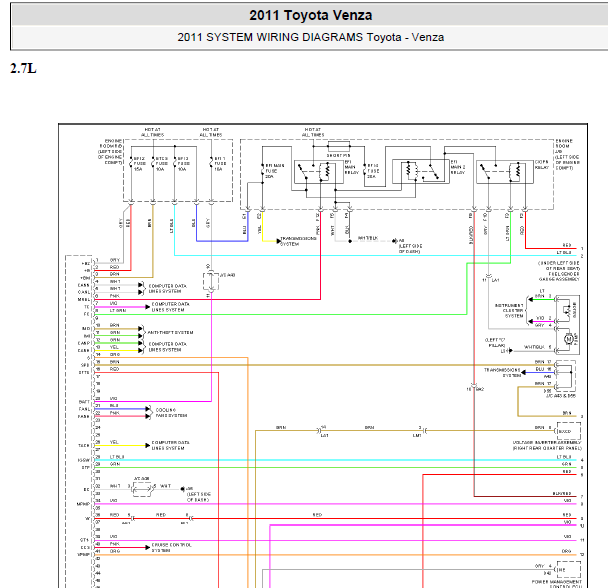The width and height of the screenshot is (608, 588).
Task: Click the EFI MAIN 2 RELAY symbol
Action: tap(420, 171)
